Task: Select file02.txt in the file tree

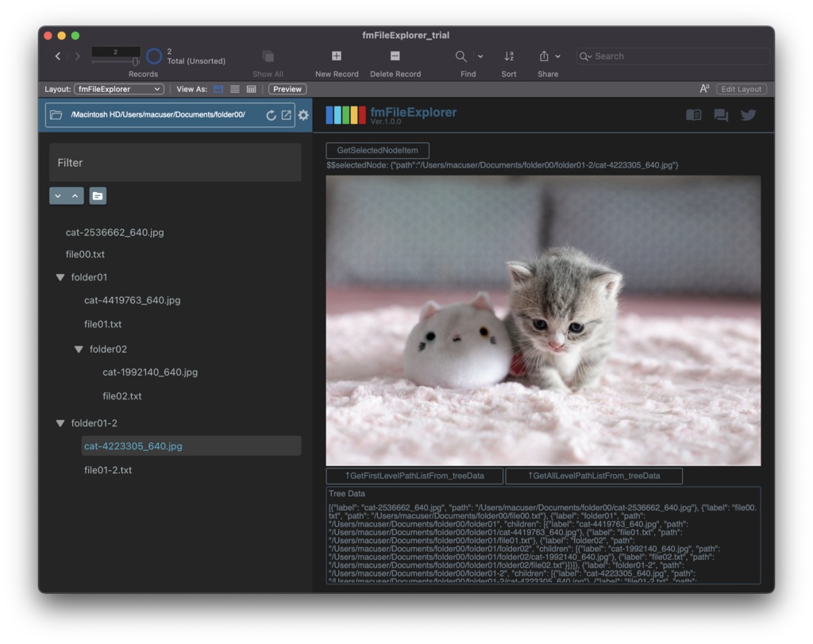Action: tap(124, 395)
